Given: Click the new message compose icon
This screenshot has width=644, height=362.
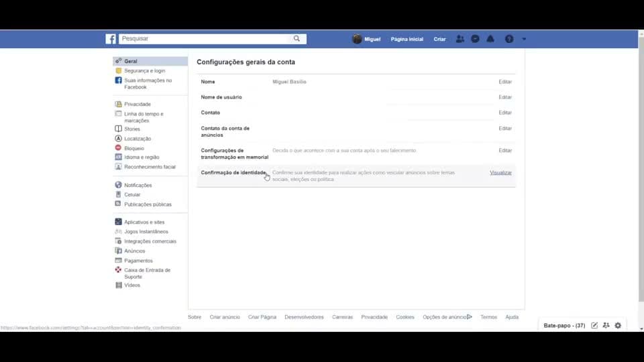Looking at the screenshot, I should point(594,326).
